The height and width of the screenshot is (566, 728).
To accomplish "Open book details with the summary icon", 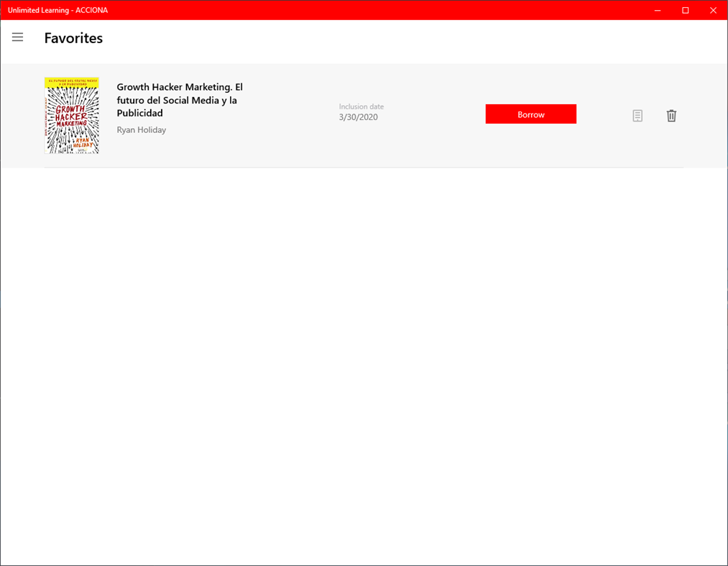I will tap(637, 115).
